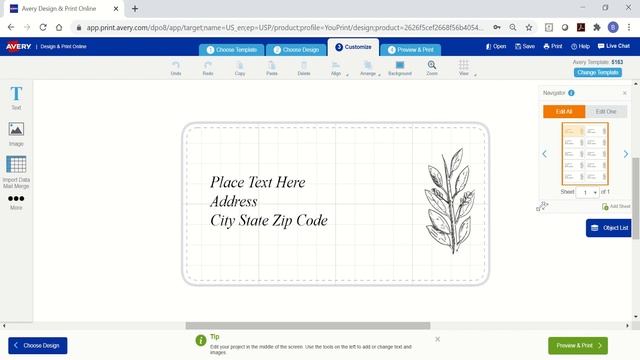The width and height of the screenshot is (640, 360).
Task: Open the Help menu
Action: point(580,46)
